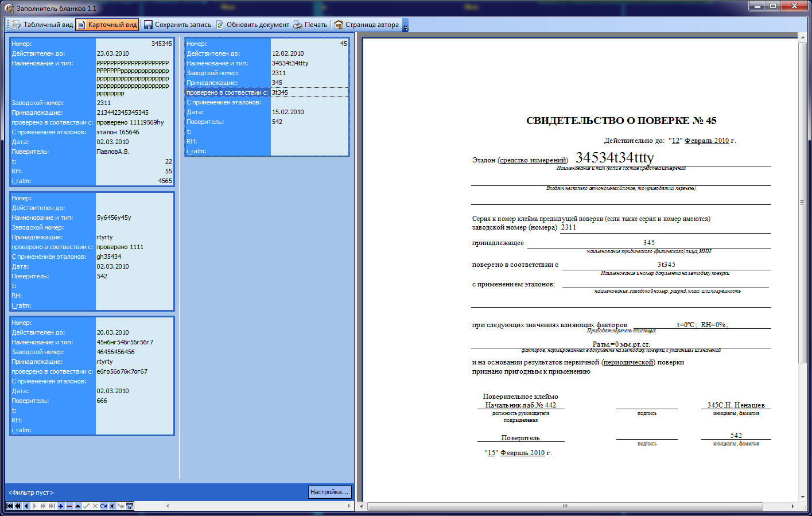The height and width of the screenshot is (516, 812).
Task: Open filter with funnel icon
Action: click(x=130, y=506)
